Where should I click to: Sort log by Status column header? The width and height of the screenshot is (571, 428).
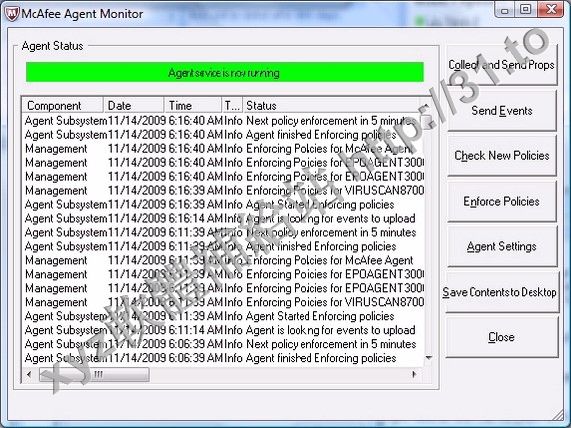[x=331, y=106]
